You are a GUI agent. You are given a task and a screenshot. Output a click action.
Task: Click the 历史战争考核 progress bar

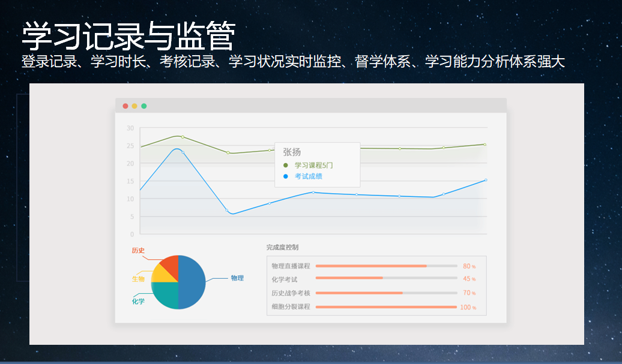coord(386,293)
